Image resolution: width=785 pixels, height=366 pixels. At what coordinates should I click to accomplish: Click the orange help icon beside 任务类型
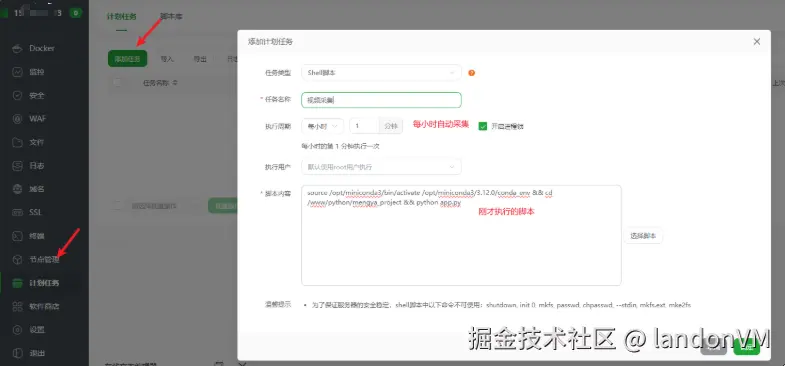click(x=471, y=73)
